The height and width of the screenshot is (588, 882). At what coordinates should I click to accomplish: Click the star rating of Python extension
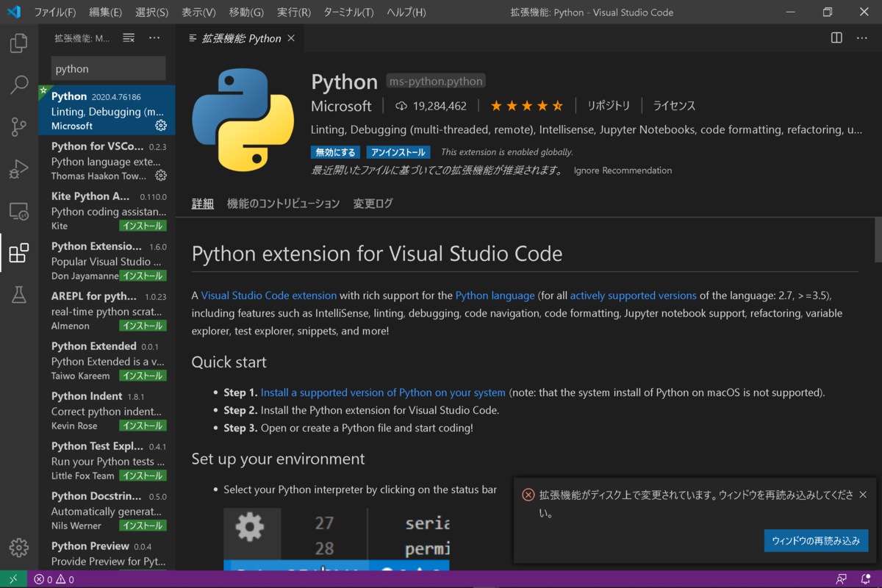526,106
